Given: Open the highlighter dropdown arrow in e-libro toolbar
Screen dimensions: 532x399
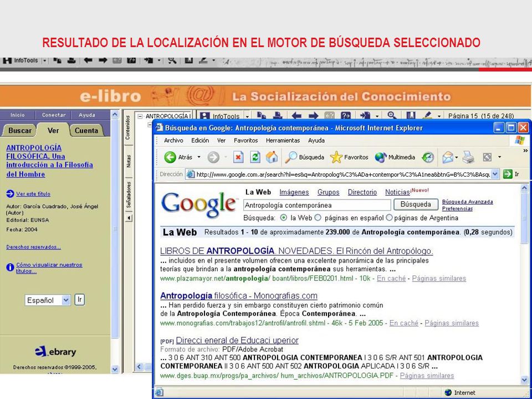Looking at the screenshot, I should coord(439,116).
